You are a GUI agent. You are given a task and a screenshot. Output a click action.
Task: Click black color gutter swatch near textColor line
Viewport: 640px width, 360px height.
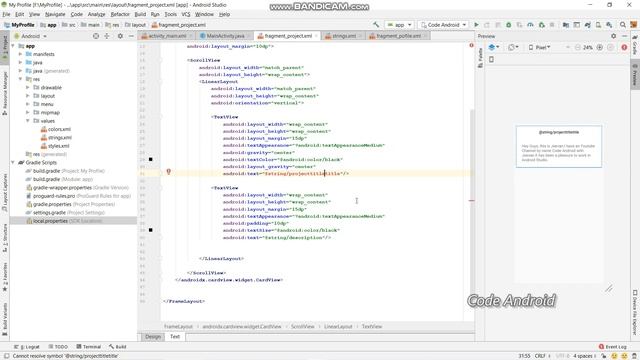pos(151,160)
